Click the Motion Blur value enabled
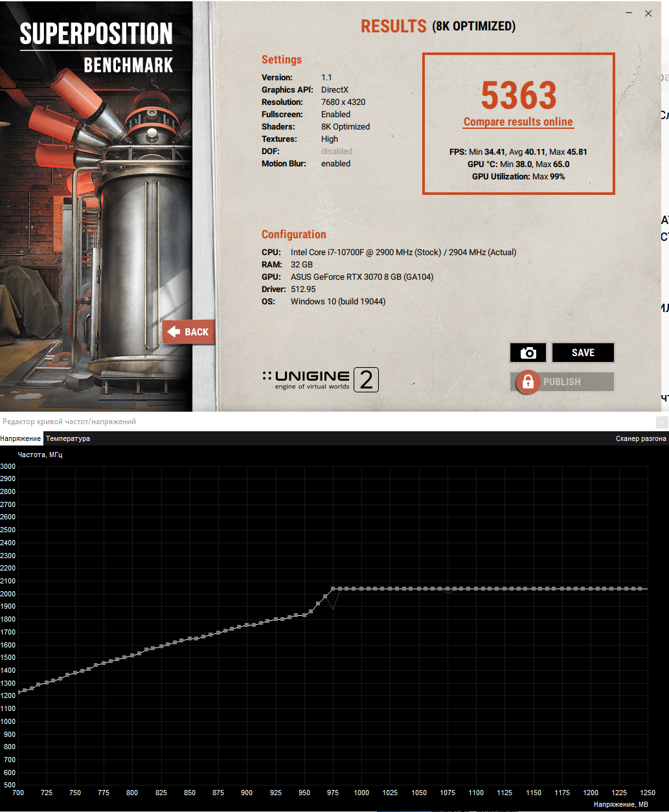669x812 pixels. pyautogui.click(x=335, y=164)
